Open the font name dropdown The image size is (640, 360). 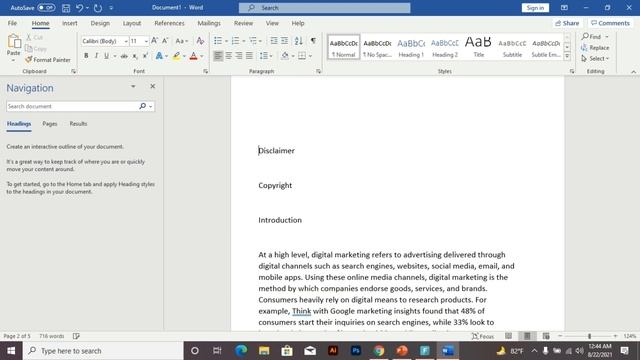126,41
